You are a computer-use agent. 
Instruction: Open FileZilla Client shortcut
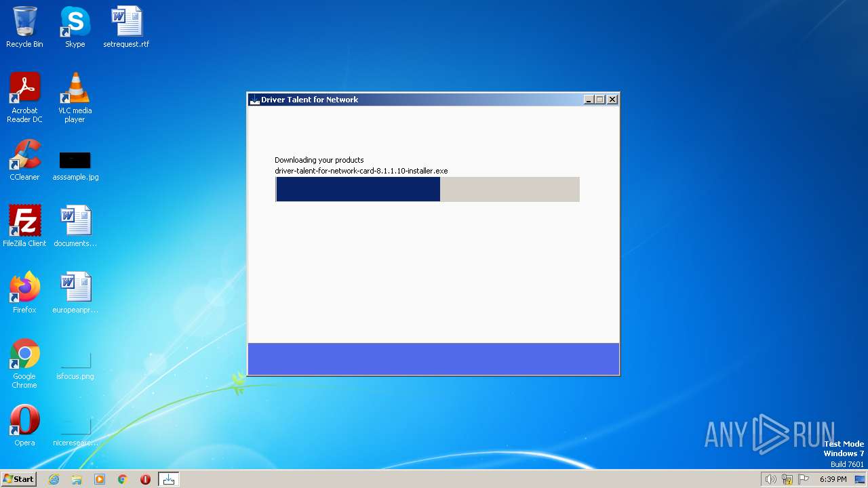[24, 226]
